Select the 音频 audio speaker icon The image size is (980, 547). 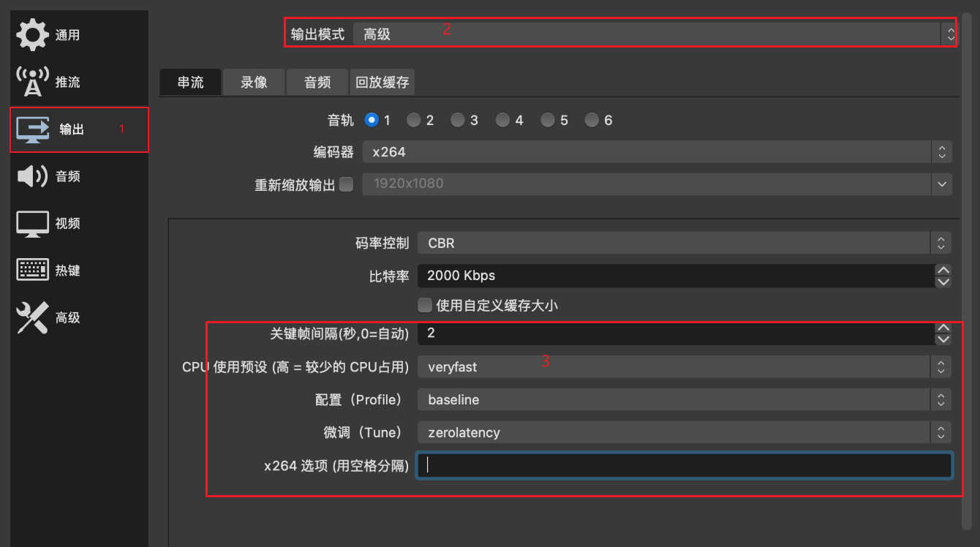point(32,176)
